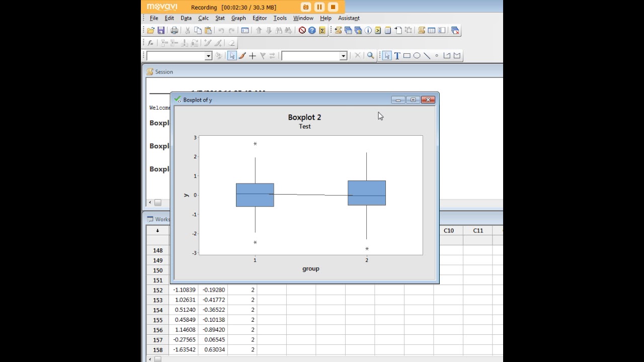
Task: Open the Graph menu
Action: (238, 18)
